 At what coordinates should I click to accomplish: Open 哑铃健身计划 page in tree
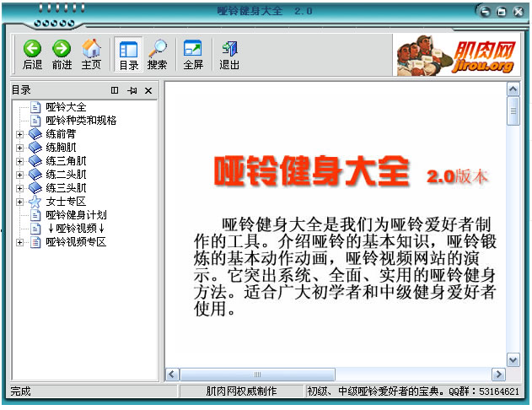[x=76, y=215]
